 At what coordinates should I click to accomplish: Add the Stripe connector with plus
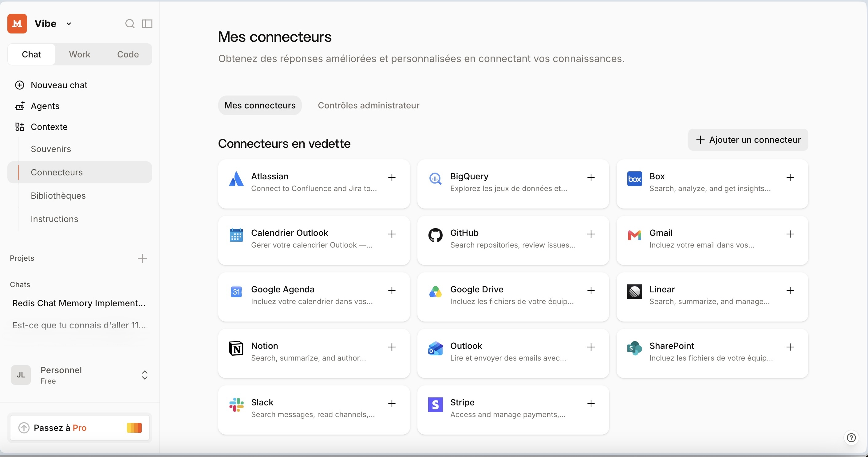(591, 404)
